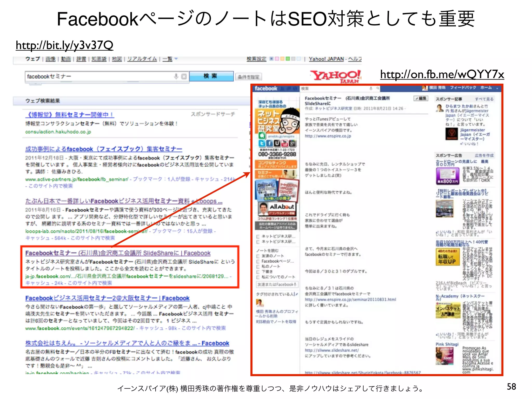Click the Jägermeister Japan logo thumbnail
The image size is (532, 399).
451,134
